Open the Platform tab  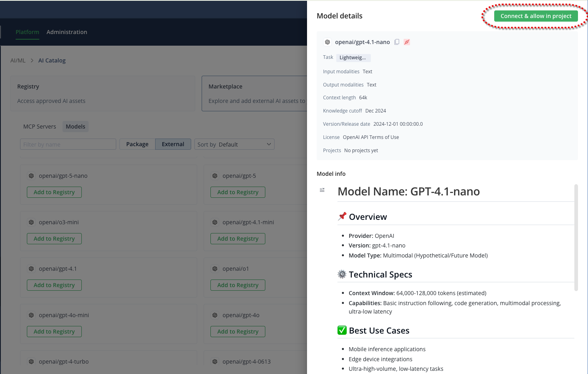[x=27, y=32]
